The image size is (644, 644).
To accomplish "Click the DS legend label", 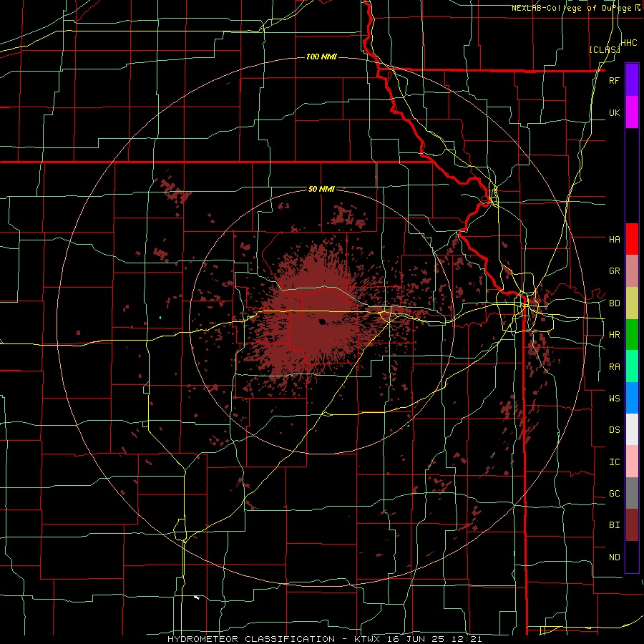I will click(x=614, y=429).
